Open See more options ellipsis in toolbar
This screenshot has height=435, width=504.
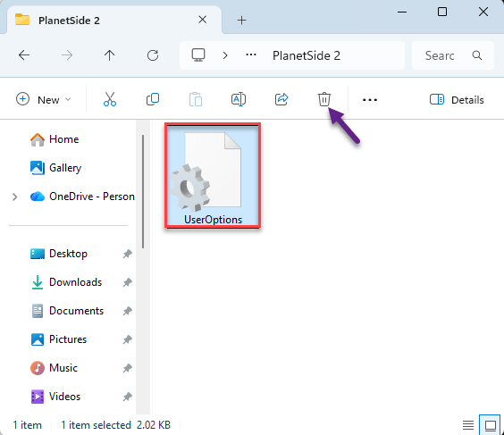coord(370,100)
